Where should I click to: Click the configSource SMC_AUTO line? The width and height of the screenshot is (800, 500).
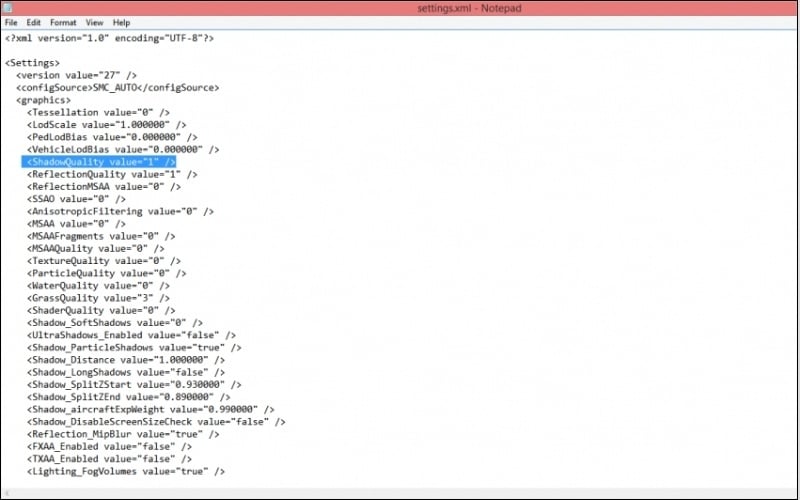click(117, 88)
